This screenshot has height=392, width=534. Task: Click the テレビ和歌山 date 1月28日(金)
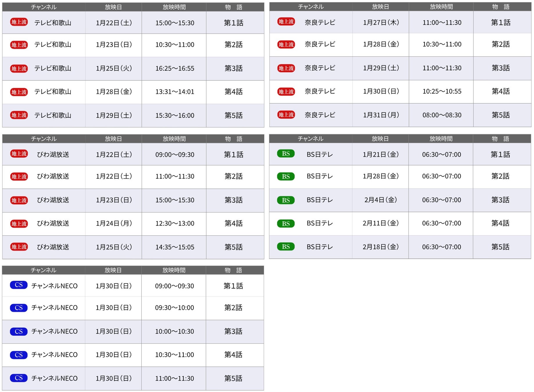(114, 92)
